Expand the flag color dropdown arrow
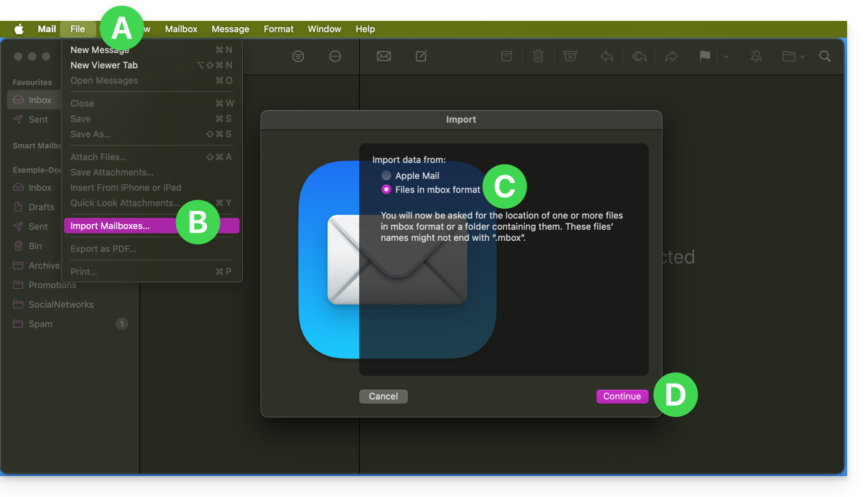This screenshot has width=868, height=497. pyautogui.click(x=726, y=56)
